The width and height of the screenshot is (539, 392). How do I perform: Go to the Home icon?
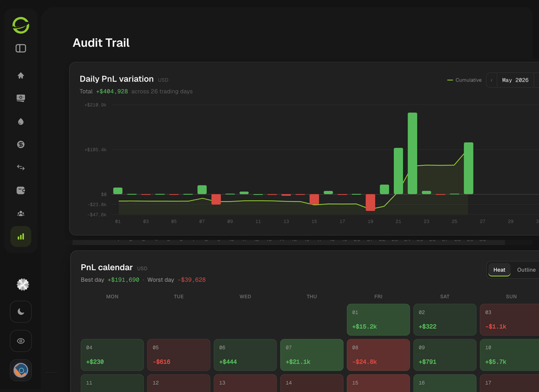[21, 75]
